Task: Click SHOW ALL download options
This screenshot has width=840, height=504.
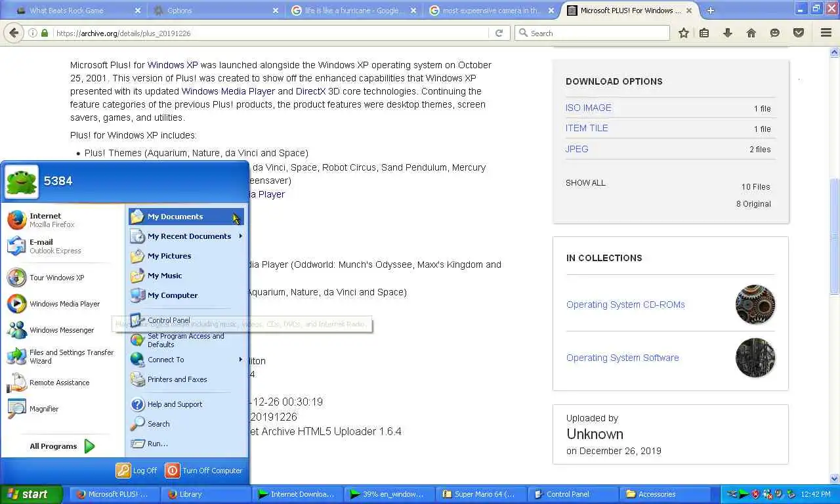Action: (585, 183)
